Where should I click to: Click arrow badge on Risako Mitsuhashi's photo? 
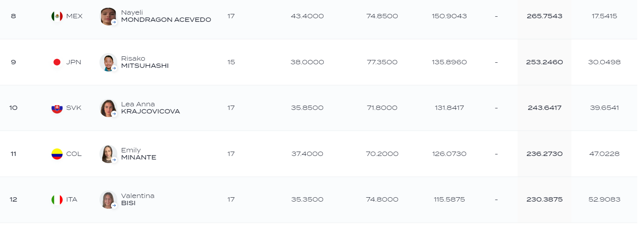(114, 68)
